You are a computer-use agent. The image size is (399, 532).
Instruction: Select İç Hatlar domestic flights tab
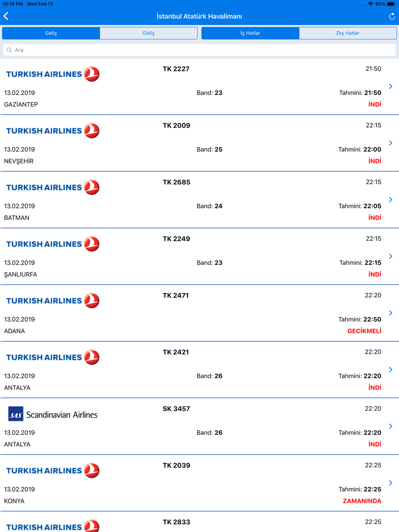tap(251, 33)
